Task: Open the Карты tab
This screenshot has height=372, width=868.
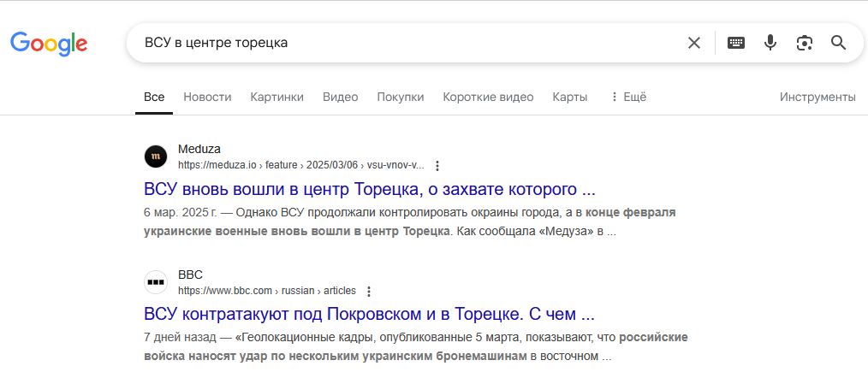Action: [x=569, y=97]
